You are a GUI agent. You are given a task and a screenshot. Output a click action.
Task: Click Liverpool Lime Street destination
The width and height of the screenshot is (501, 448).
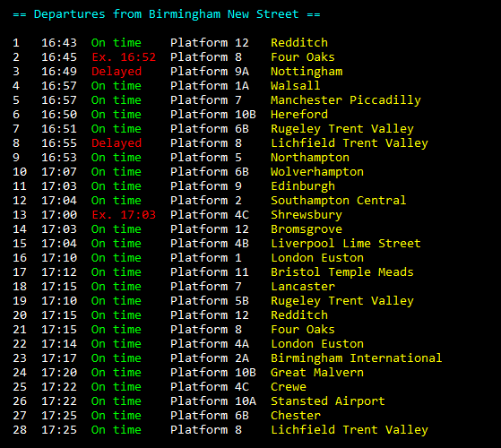346,244
